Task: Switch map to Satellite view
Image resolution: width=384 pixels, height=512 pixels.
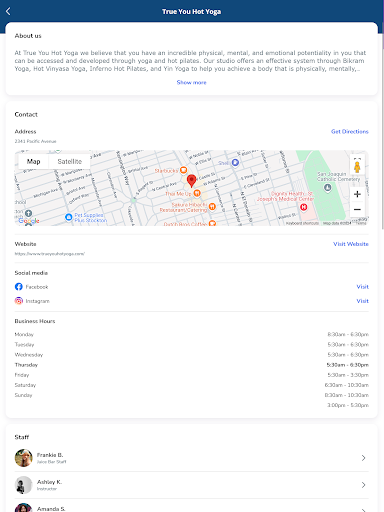Action: (70, 162)
